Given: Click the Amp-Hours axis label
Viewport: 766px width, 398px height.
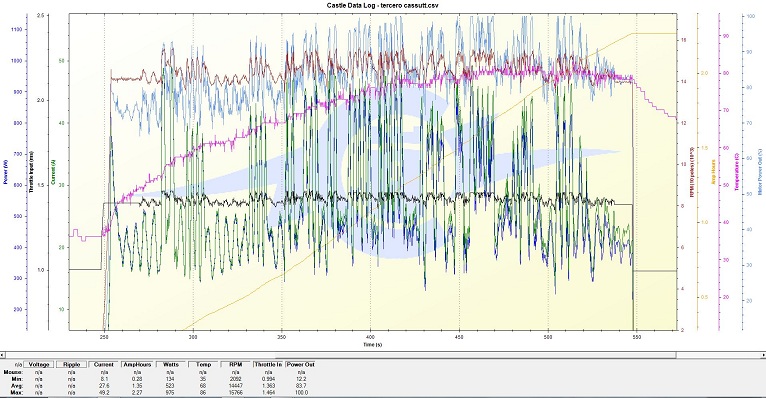Looking at the screenshot, I should pyautogui.click(x=713, y=171).
